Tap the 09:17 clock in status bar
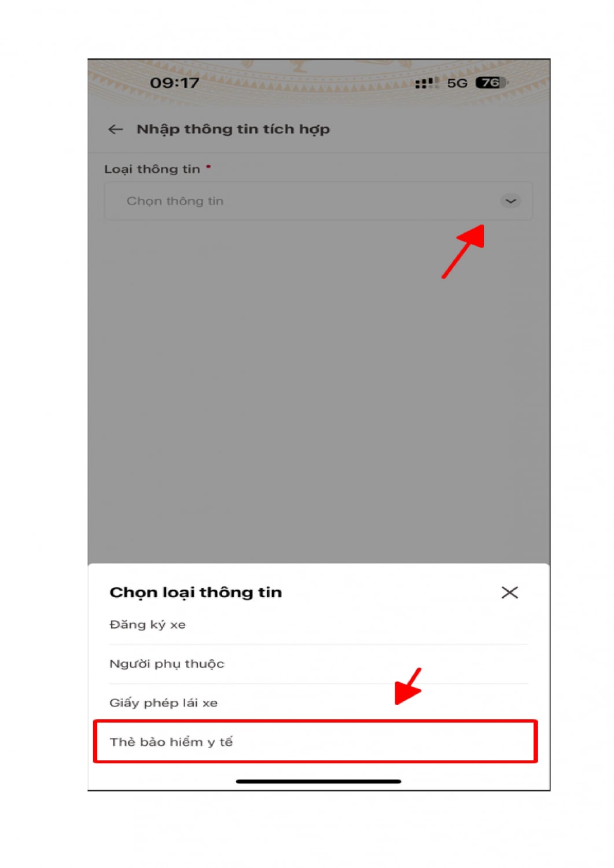This screenshot has height=868, width=614. 175,83
